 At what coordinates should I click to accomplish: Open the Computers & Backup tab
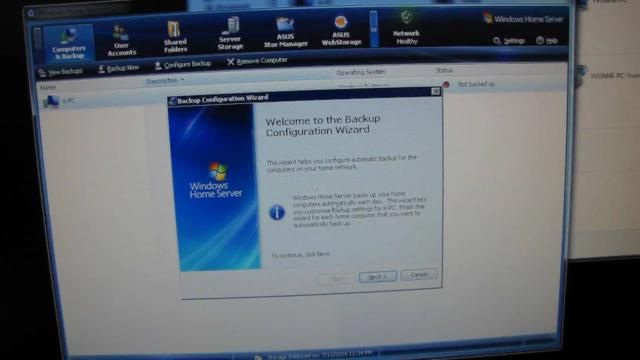pyautogui.click(x=69, y=43)
